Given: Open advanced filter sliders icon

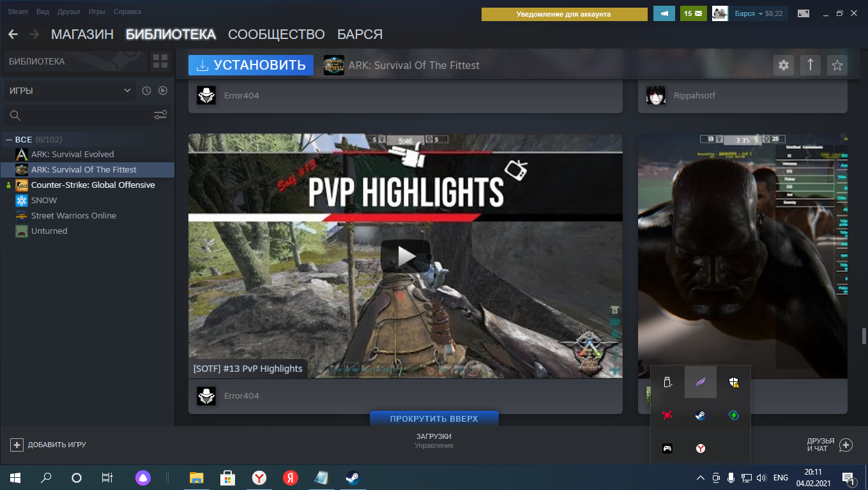Looking at the screenshot, I should (160, 116).
